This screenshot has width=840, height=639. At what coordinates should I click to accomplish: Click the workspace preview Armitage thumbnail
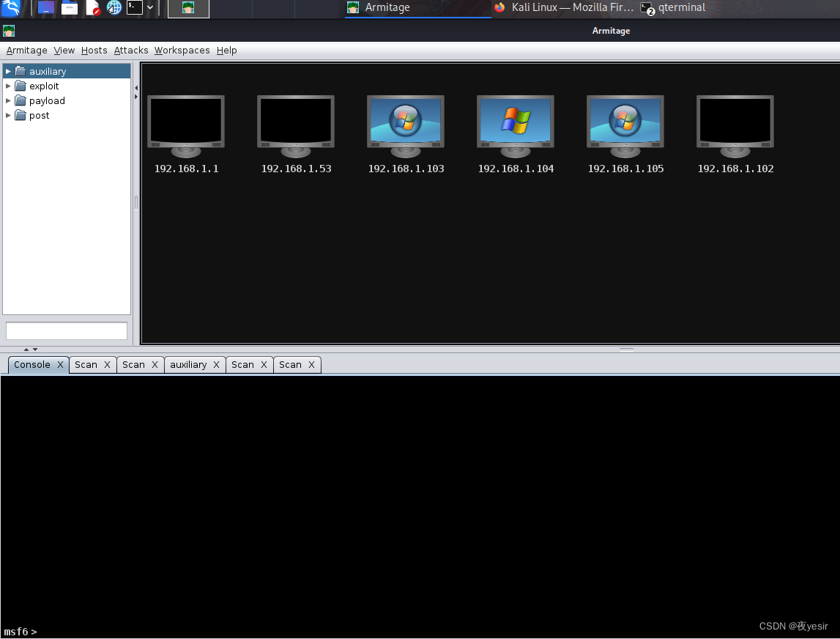pos(188,8)
